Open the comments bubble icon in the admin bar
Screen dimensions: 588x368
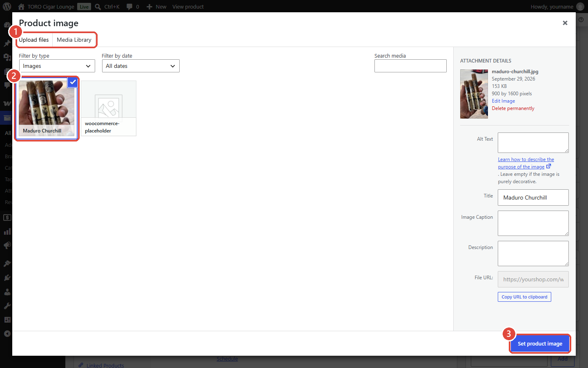tap(129, 7)
